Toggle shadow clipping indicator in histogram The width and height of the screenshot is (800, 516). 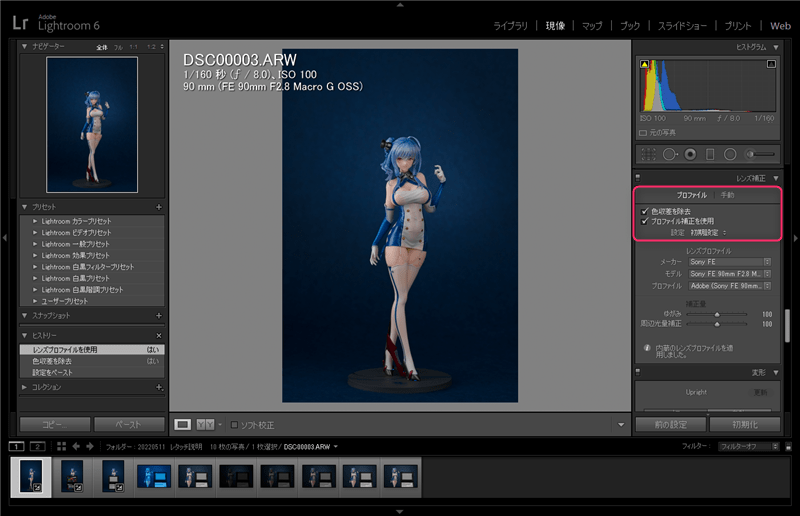click(644, 64)
